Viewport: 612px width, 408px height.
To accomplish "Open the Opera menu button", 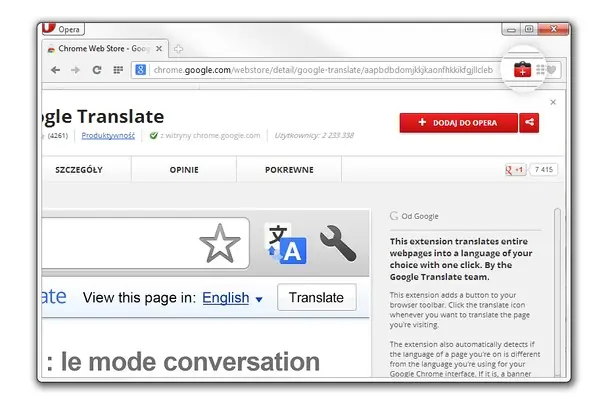I will [x=63, y=29].
